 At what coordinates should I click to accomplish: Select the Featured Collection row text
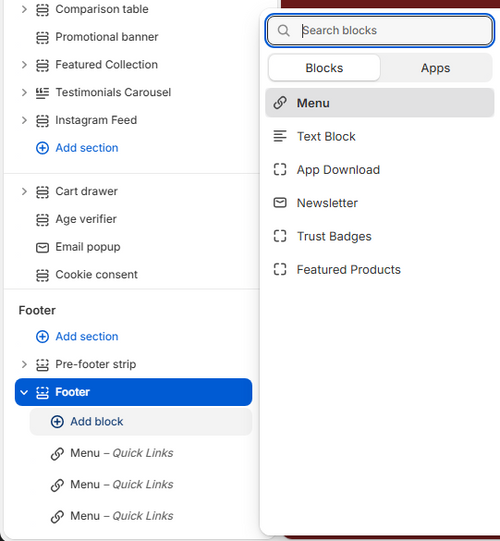[x=107, y=65]
